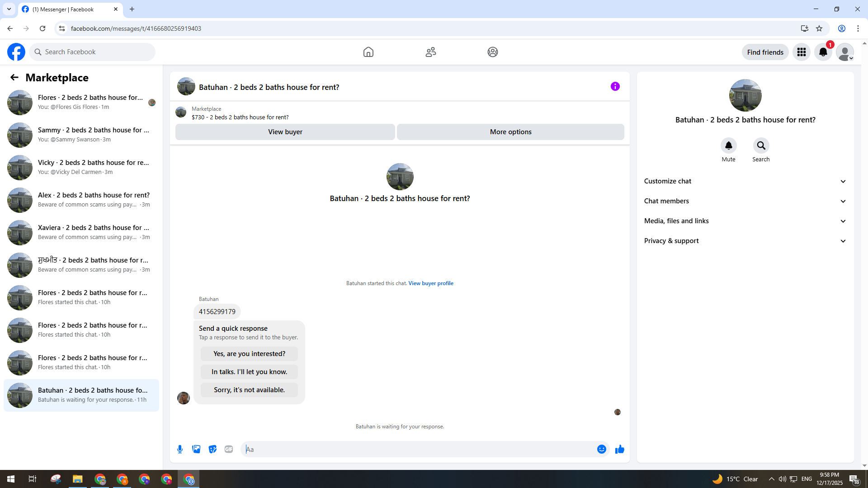Open the sticker picker icon
The height and width of the screenshot is (488, 868).
pos(212,449)
